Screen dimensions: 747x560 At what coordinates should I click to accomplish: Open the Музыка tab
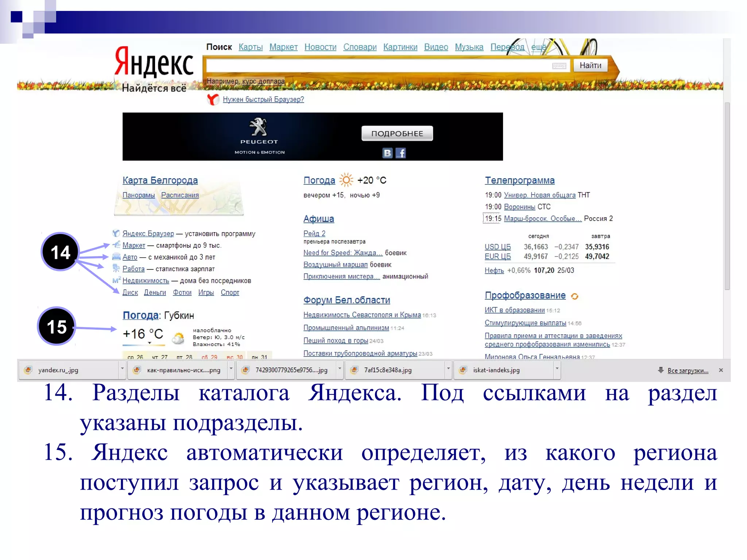(x=469, y=47)
